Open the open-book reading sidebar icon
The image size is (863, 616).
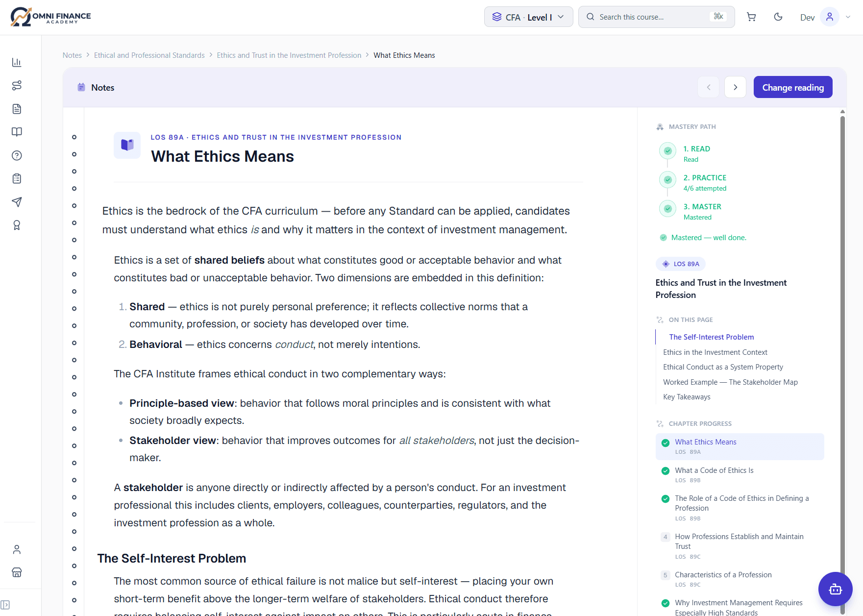click(x=17, y=132)
